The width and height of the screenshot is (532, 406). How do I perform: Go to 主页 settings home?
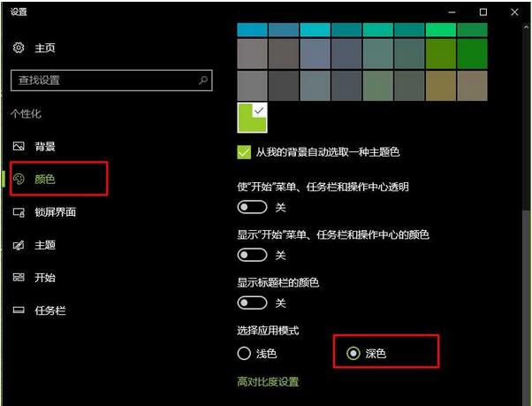coord(44,47)
